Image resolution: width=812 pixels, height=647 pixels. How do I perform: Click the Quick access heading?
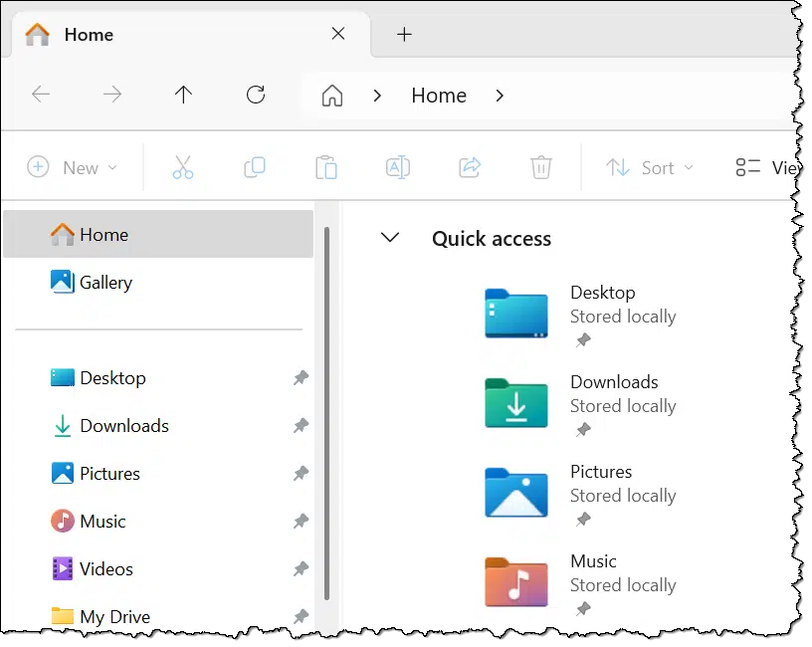pyautogui.click(x=492, y=238)
